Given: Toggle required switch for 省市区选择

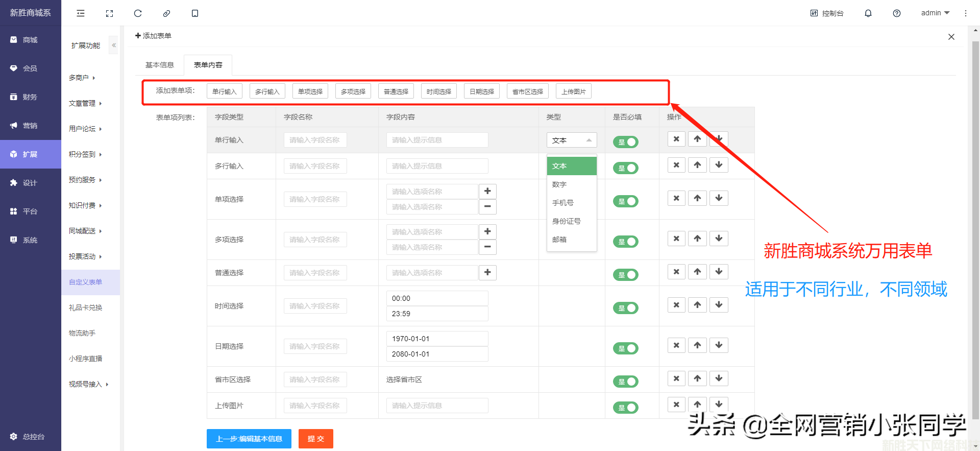Looking at the screenshot, I should point(626,382).
